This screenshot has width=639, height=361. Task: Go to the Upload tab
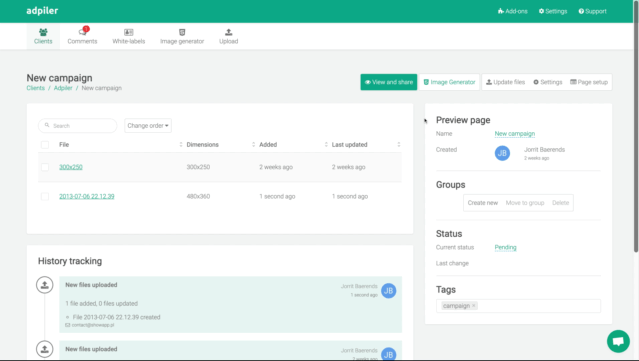(x=229, y=36)
